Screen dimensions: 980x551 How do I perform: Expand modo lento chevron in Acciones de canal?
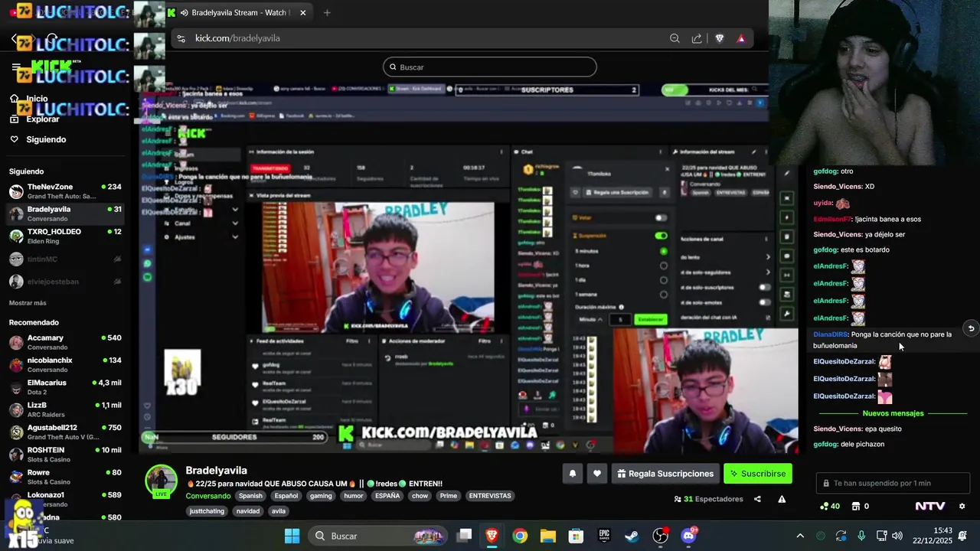pyautogui.click(x=768, y=257)
